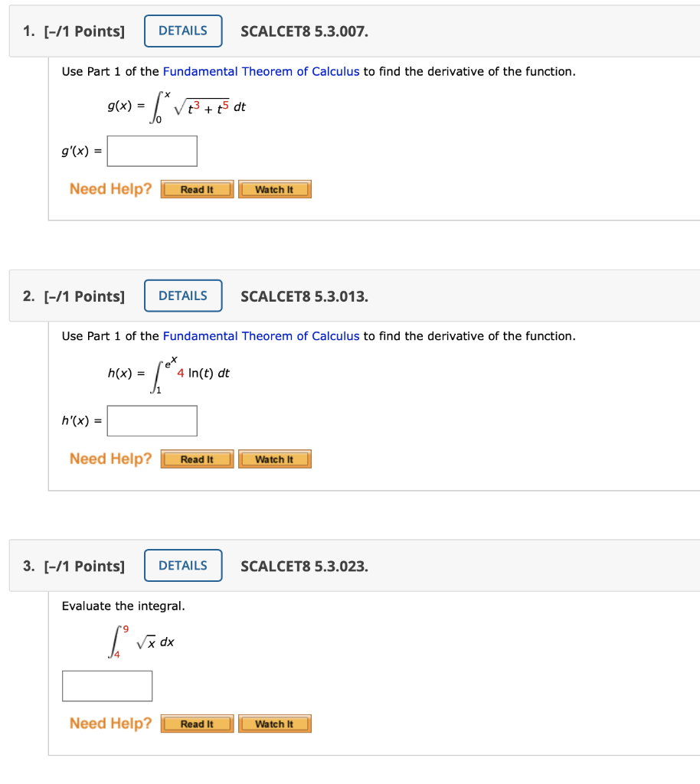This screenshot has height=784, width=700.
Task: Open Fundamental Theorem of Calculus link in question 2
Action: pyautogui.click(x=260, y=336)
